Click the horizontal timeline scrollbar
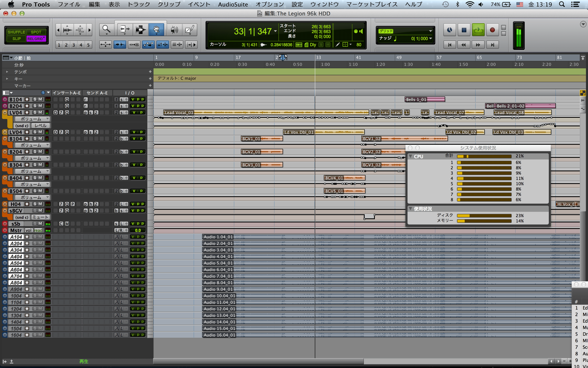The width and height of the screenshot is (588, 368). click(258, 361)
